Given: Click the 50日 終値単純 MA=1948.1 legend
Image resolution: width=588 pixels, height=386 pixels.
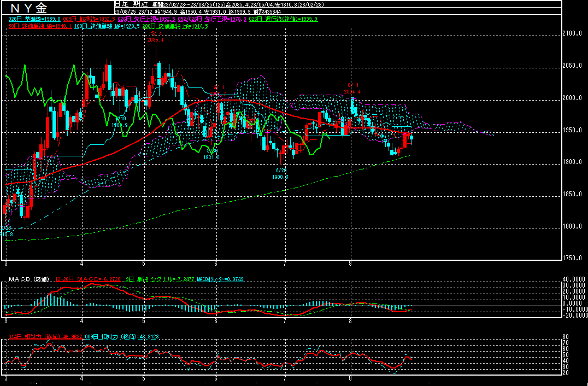Looking at the screenshot, I should click(40, 26).
